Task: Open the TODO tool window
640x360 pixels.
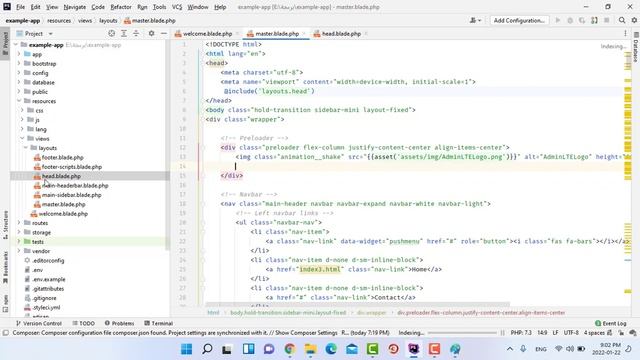Action: point(83,323)
